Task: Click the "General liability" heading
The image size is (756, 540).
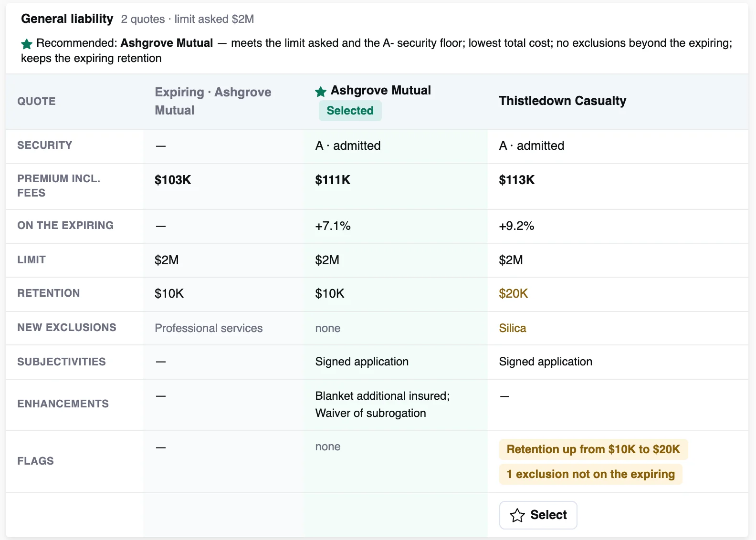Action: [x=67, y=19]
